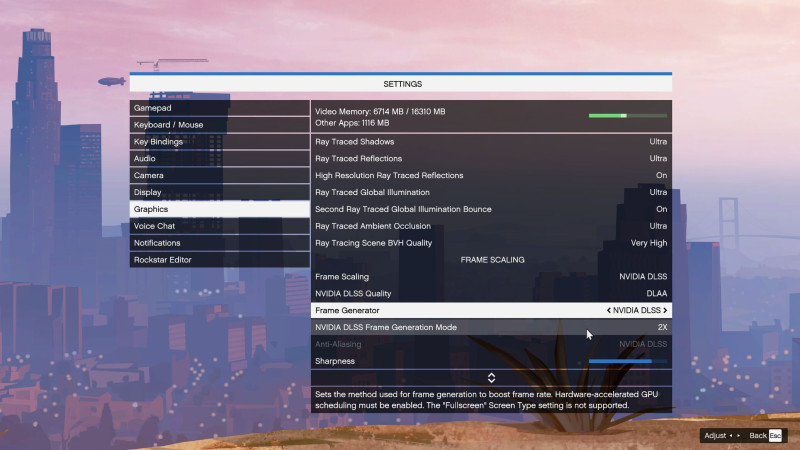Click the Adjust arrows hint icon

[735, 435]
